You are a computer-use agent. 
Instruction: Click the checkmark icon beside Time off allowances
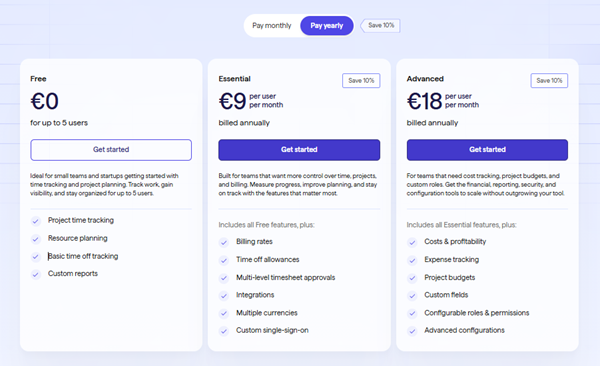pos(224,260)
